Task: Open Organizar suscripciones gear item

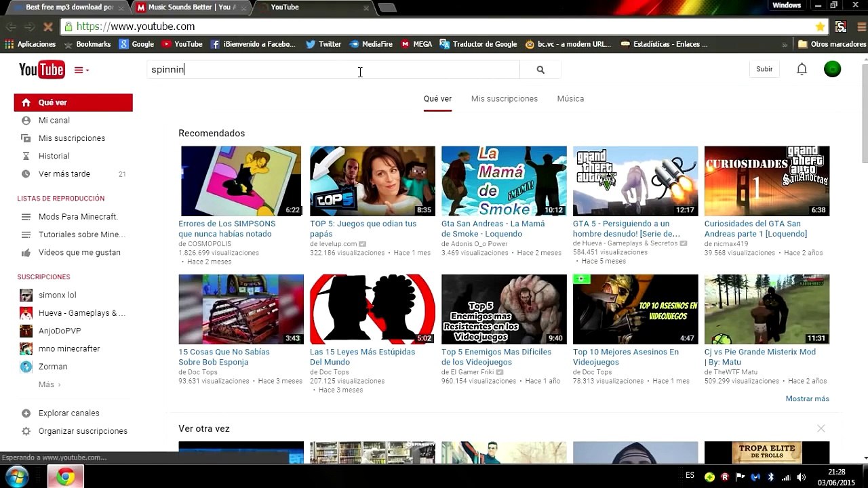Action: coord(82,431)
